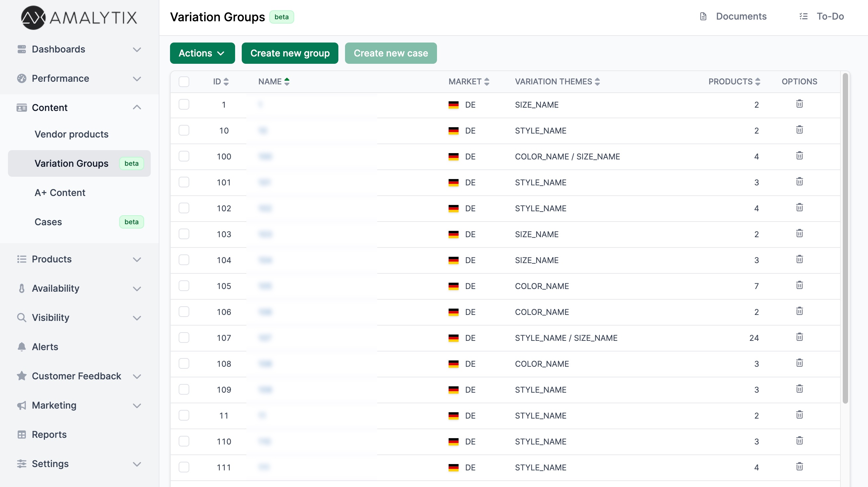
Task: Check the select-all header checkbox
Action: [x=184, y=82]
